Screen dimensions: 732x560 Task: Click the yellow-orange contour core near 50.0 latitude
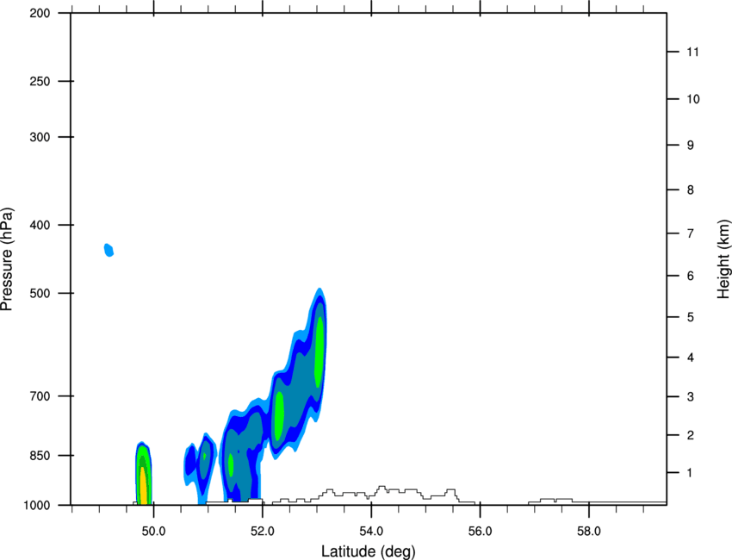coord(144,486)
